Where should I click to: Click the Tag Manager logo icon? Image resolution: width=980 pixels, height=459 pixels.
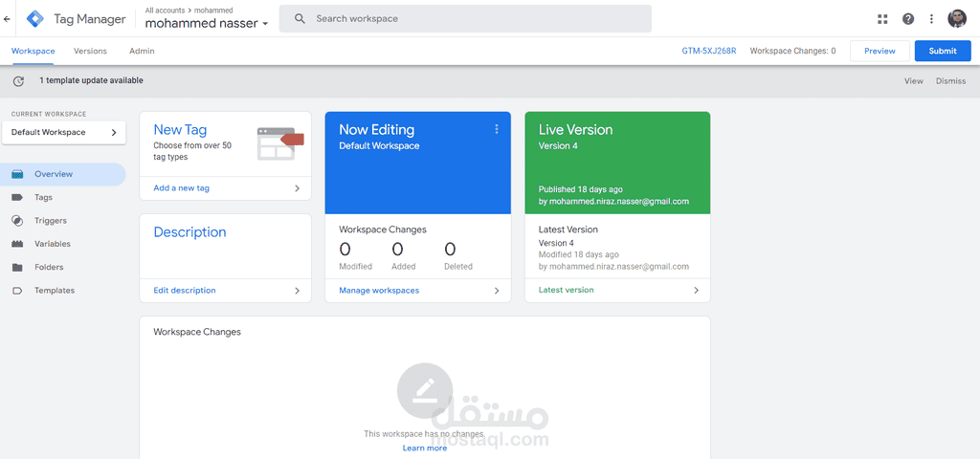(35, 19)
